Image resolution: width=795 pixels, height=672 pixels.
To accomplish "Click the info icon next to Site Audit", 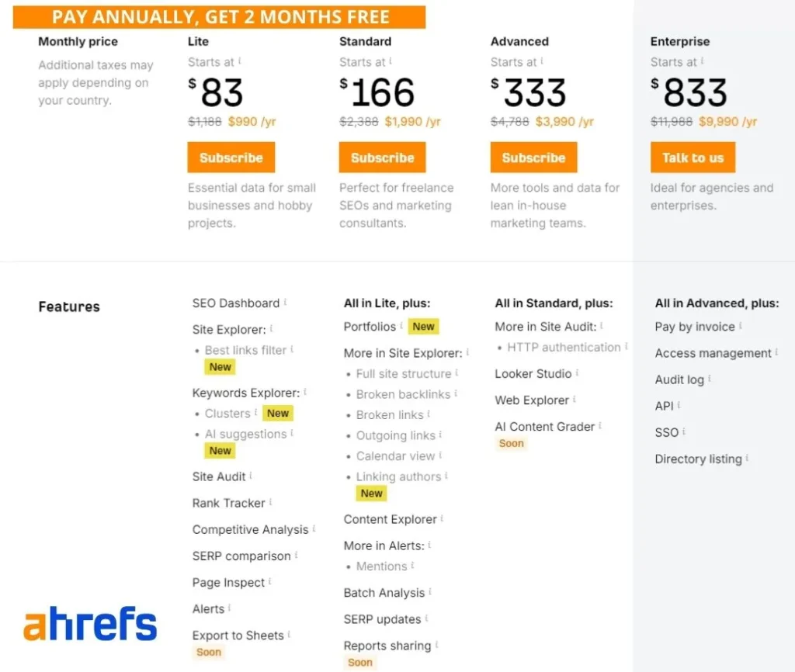I will click(252, 476).
